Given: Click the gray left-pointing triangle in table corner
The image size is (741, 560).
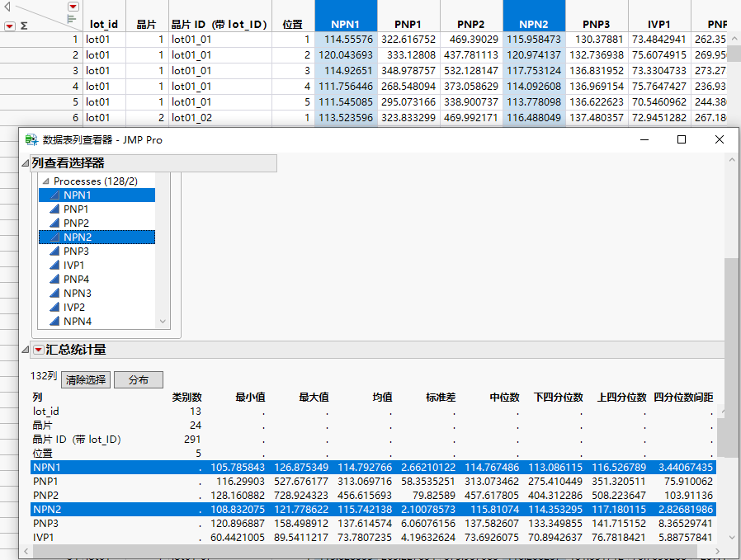Looking at the screenshot, I should click(7, 6).
